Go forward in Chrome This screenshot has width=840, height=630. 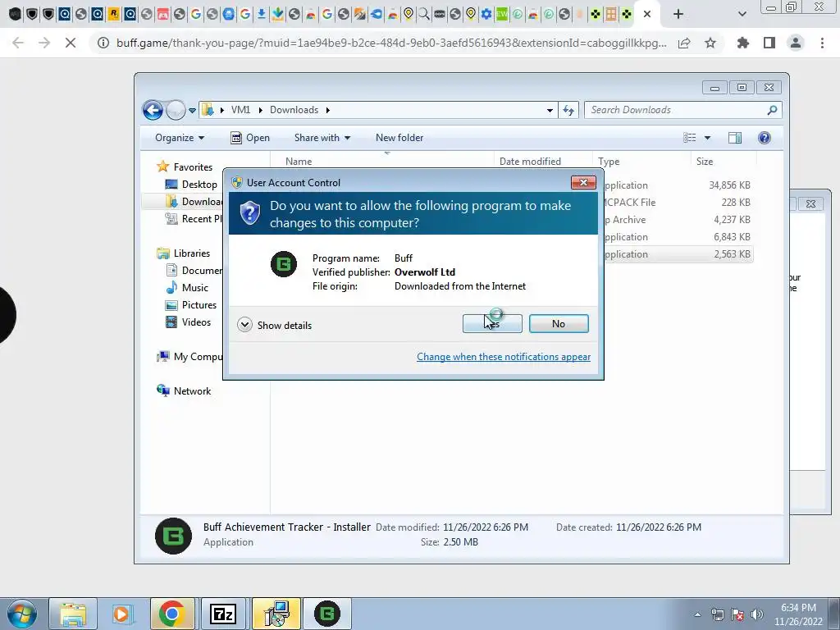coord(44,43)
